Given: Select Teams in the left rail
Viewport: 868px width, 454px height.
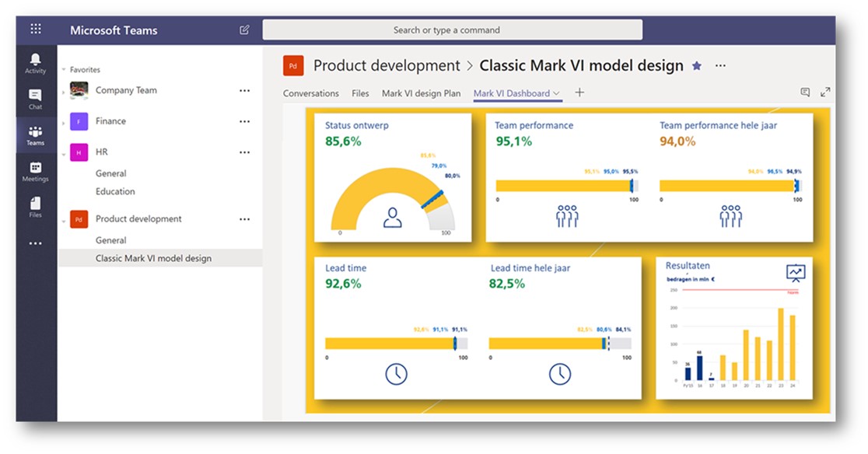Looking at the screenshot, I should [36, 135].
